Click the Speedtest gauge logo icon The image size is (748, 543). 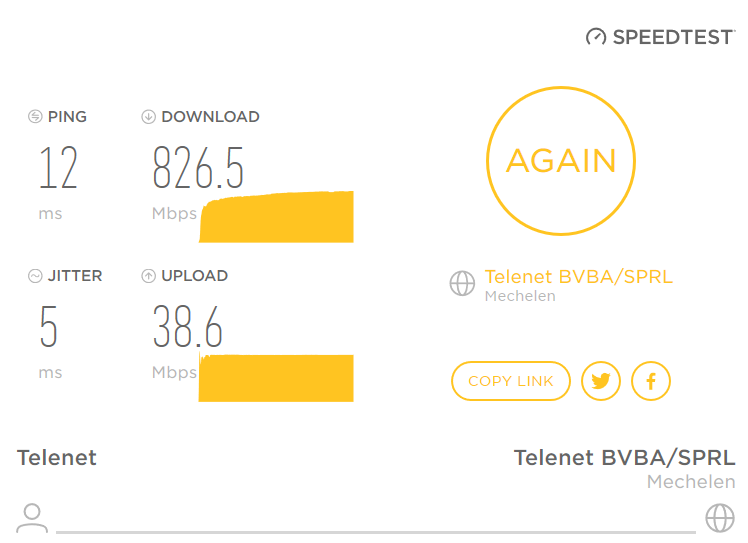[596, 37]
